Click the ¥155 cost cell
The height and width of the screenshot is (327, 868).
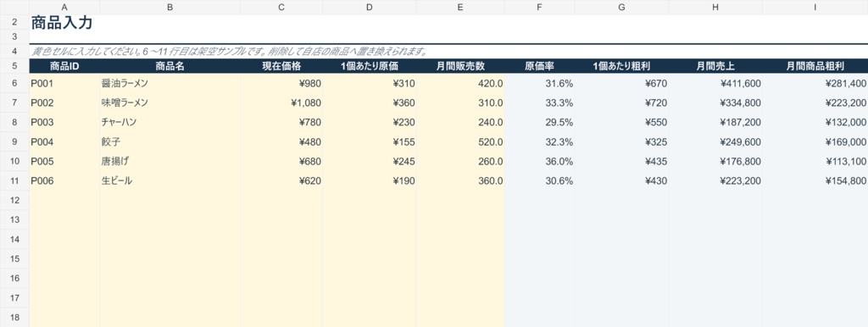click(370, 141)
